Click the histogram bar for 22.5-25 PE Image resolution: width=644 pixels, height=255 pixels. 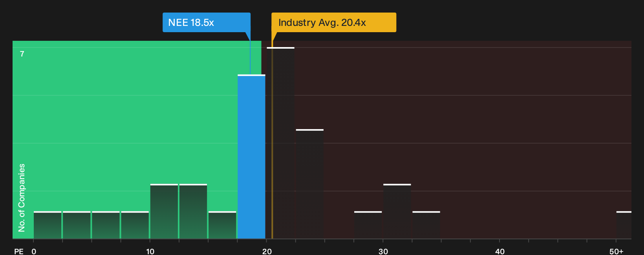310,184
